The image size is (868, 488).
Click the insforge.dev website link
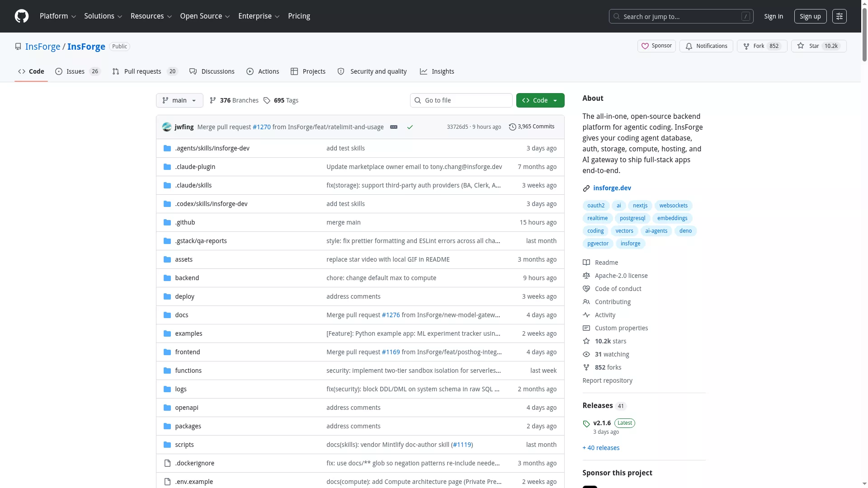click(612, 188)
